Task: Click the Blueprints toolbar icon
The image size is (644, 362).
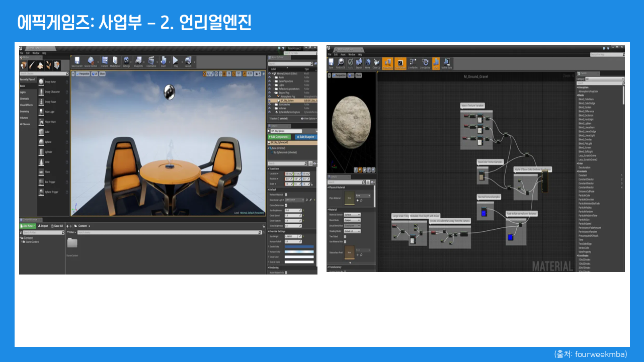Action: (138, 61)
